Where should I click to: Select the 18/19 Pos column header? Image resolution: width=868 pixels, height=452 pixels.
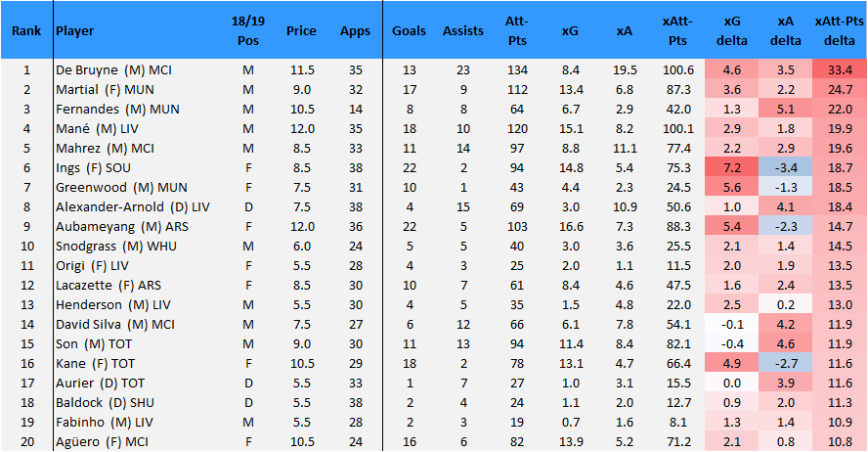248,30
